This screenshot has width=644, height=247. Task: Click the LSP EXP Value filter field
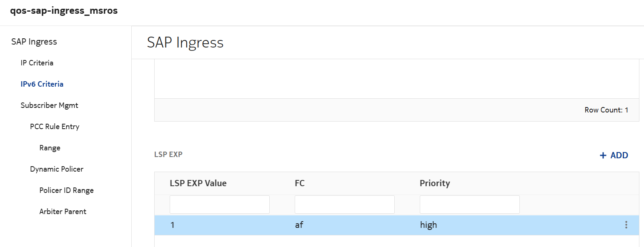click(x=220, y=205)
